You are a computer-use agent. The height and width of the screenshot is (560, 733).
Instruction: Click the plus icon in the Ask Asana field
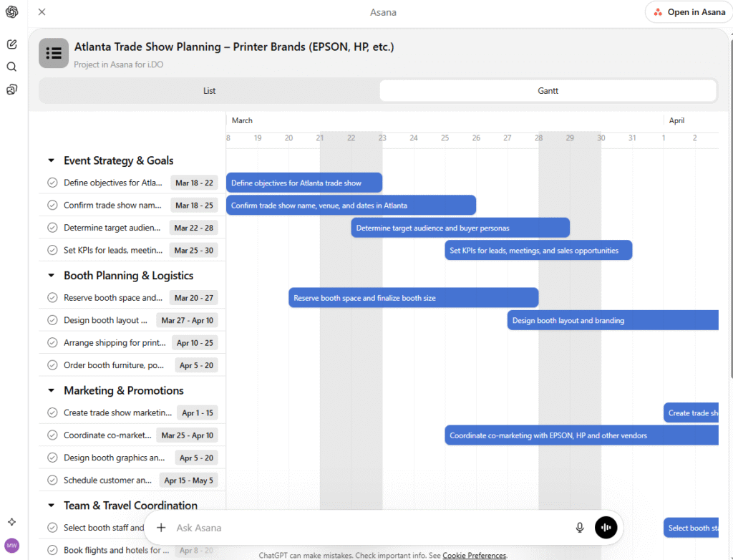[160, 527]
